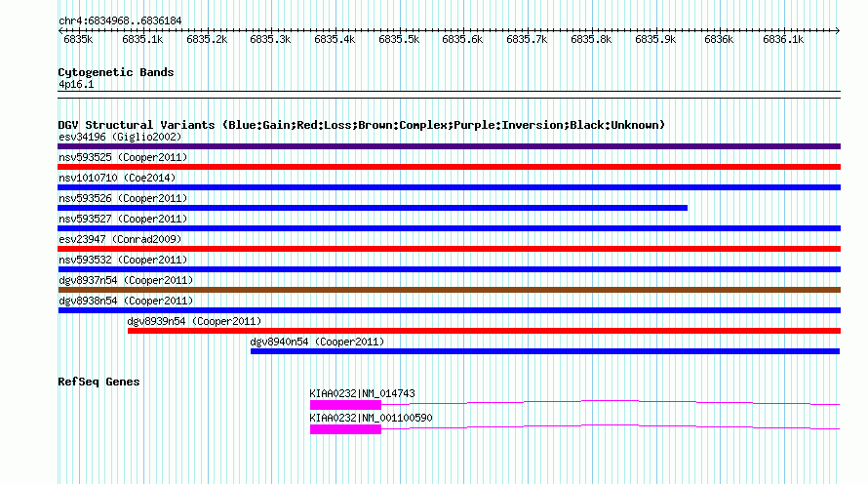Click the 6835.1k ruler position

point(142,39)
